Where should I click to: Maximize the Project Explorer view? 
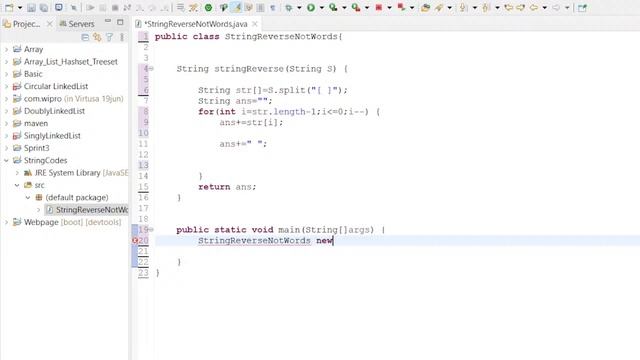tap(120, 22)
